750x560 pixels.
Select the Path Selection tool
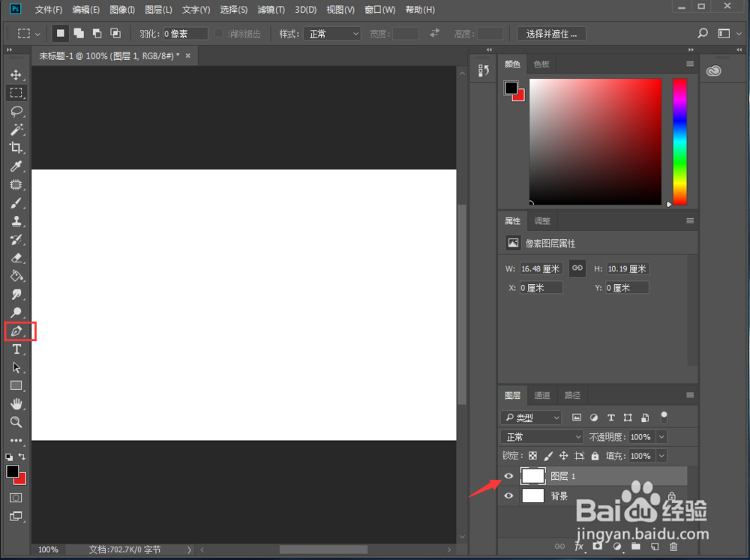point(16,367)
